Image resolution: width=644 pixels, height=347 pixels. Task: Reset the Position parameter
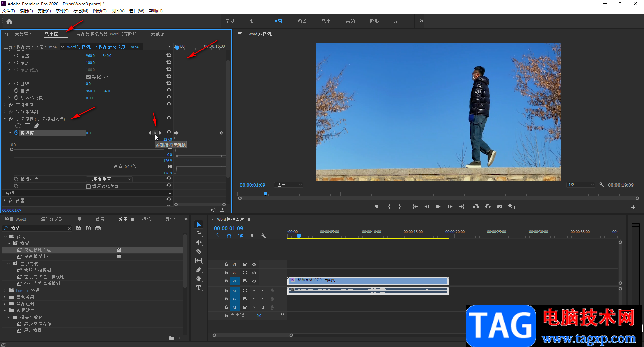pos(169,55)
